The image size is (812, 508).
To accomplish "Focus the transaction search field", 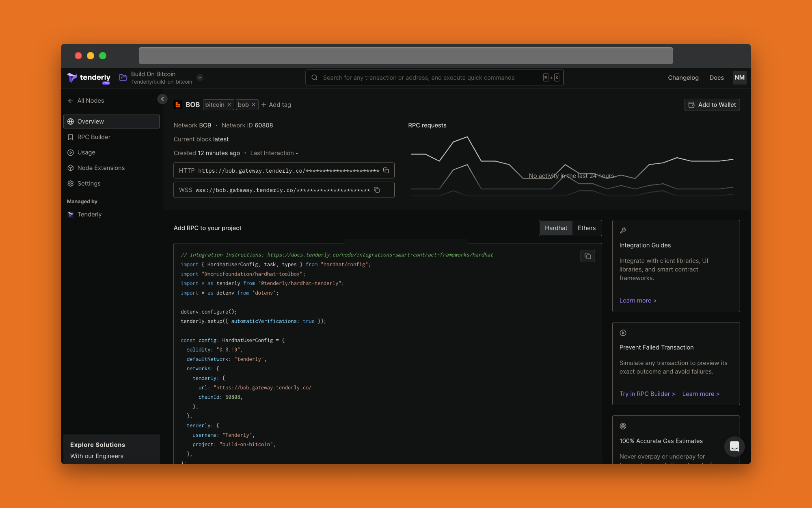I will pyautogui.click(x=430, y=78).
